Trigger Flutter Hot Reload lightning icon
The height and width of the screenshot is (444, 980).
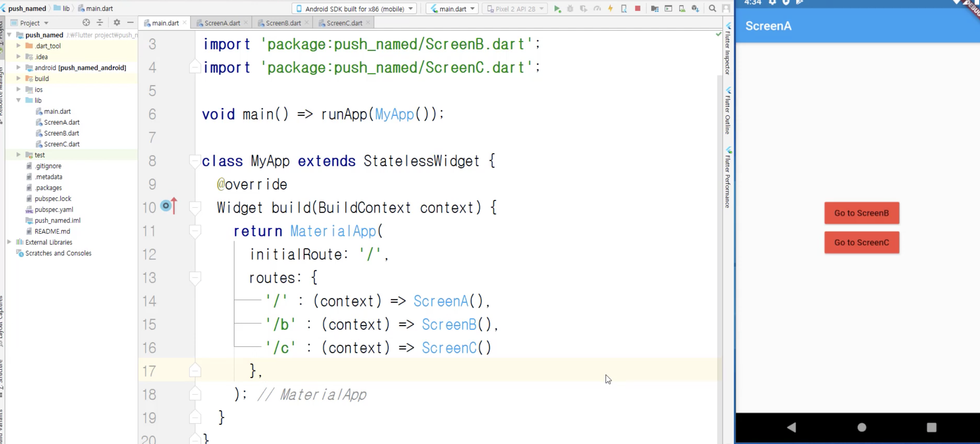click(x=610, y=9)
